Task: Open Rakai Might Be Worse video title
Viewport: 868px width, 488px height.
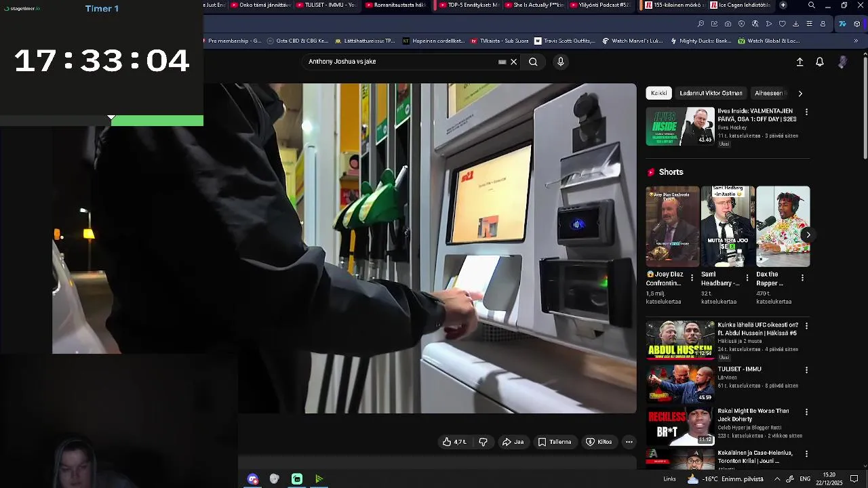Action: tap(753, 415)
